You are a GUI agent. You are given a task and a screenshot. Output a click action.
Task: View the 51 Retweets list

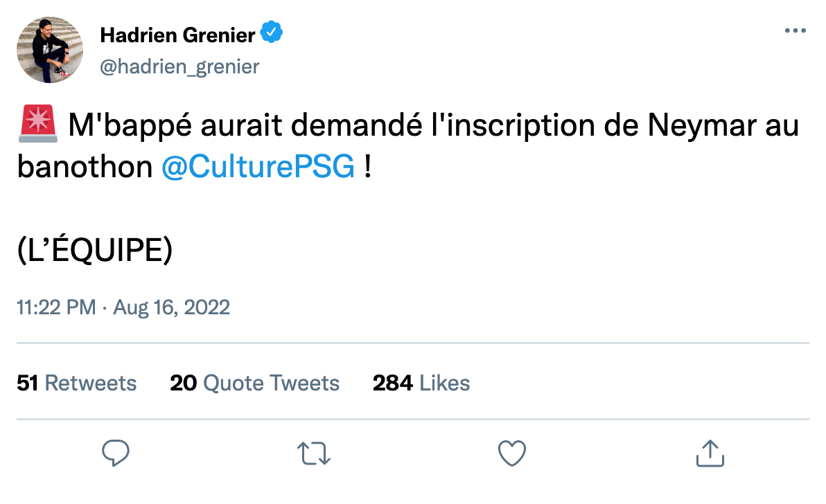tap(77, 383)
